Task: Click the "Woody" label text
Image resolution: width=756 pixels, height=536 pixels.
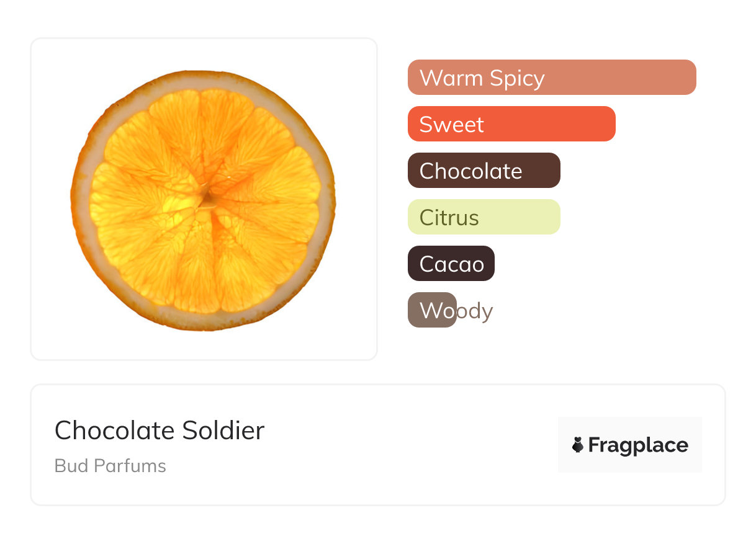Action: pyautogui.click(x=456, y=311)
